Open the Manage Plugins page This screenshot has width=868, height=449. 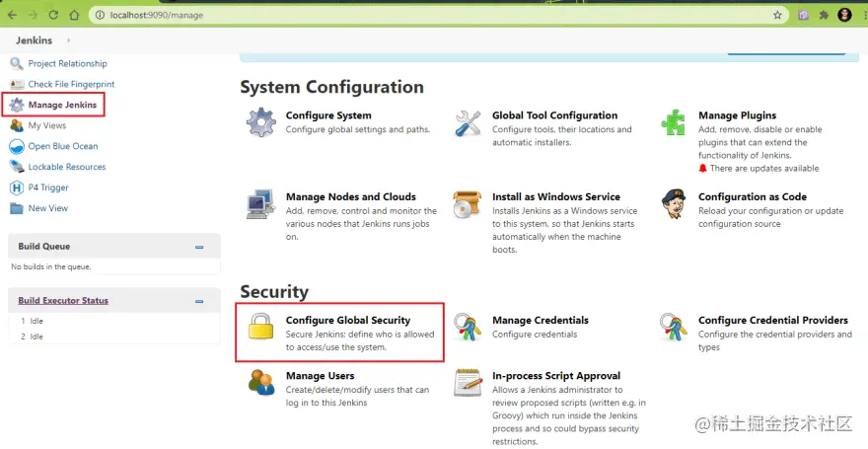pyautogui.click(x=738, y=115)
